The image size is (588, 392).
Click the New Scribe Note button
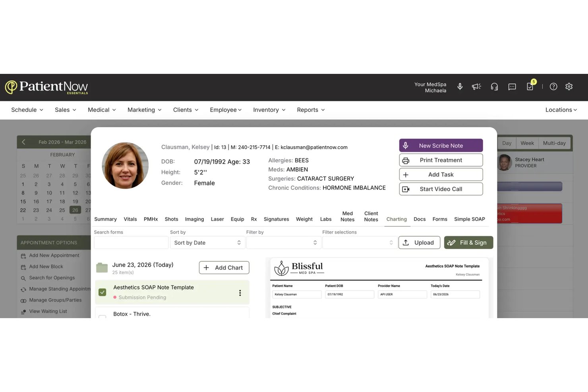point(441,145)
